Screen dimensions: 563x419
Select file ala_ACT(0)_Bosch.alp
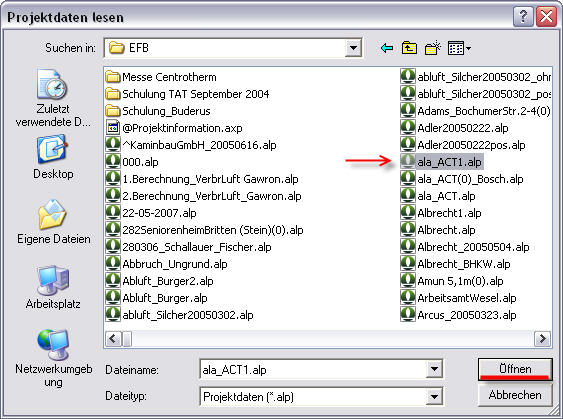coord(462,179)
